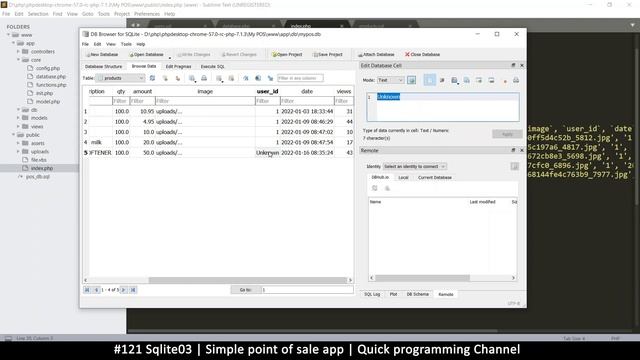The image size is (640, 360).
Task: Open the Local tab in Remote panel
Action: pyautogui.click(x=403, y=178)
